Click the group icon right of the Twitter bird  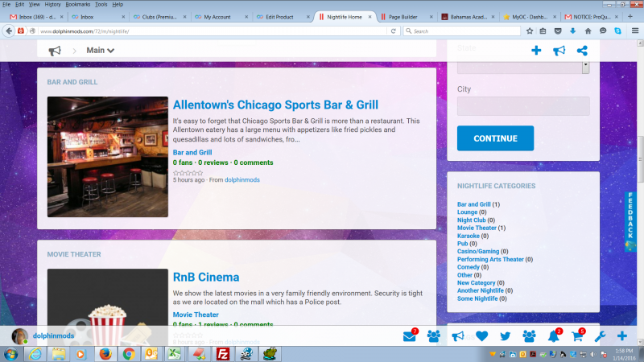[x=529, y=336]
